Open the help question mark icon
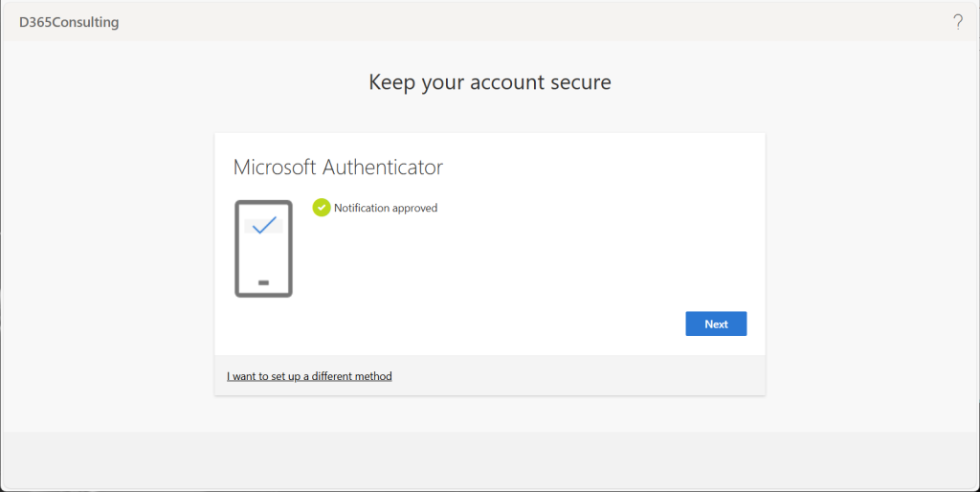Image resolution: width=980 pixels, height=492 pixels. [958, 22]
